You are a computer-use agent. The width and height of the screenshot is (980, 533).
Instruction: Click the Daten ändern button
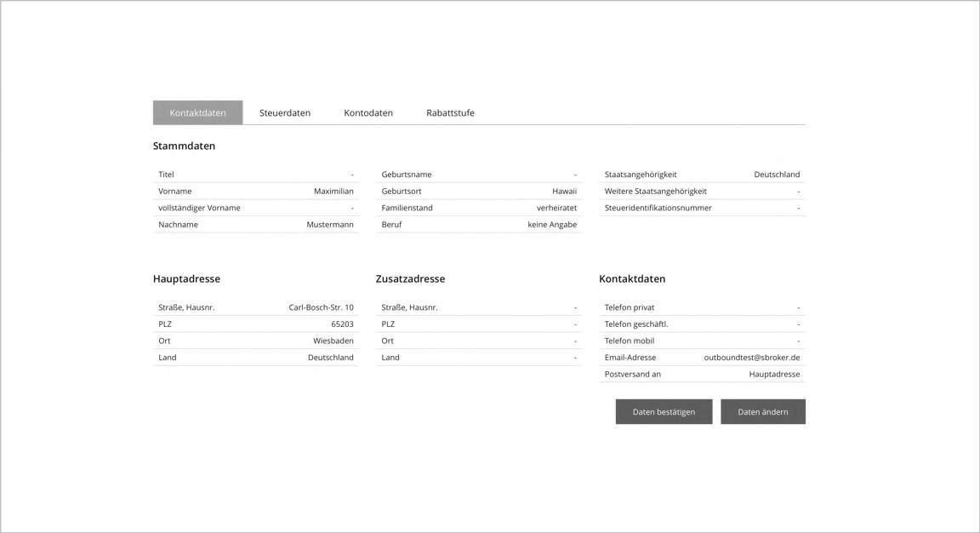coord(763,411)
